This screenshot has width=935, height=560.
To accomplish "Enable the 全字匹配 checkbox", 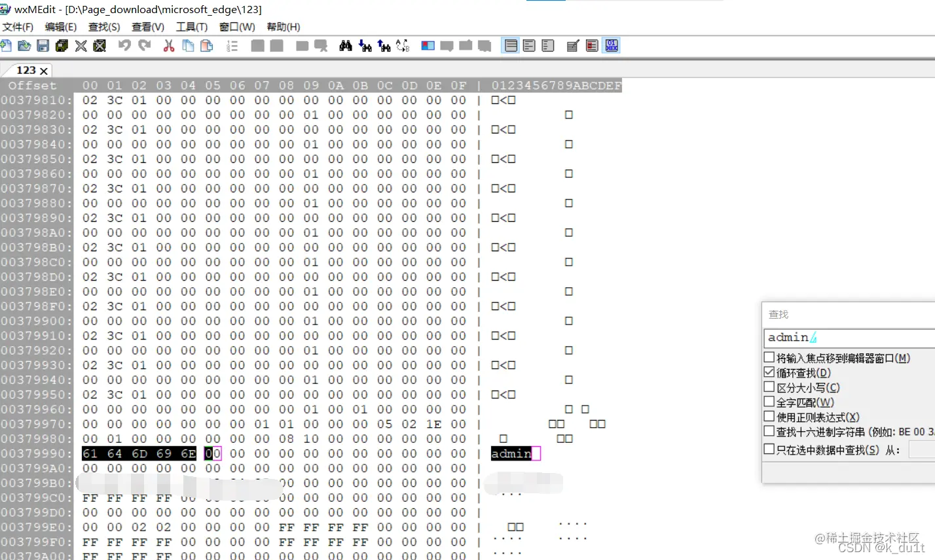I will [x=769, y=401].
